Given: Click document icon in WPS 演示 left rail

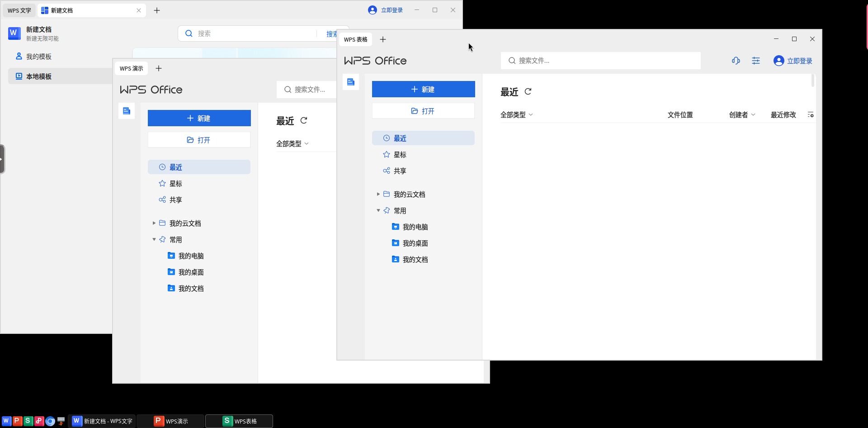Looking at the screenshot, I should click(x=127, y=111).
